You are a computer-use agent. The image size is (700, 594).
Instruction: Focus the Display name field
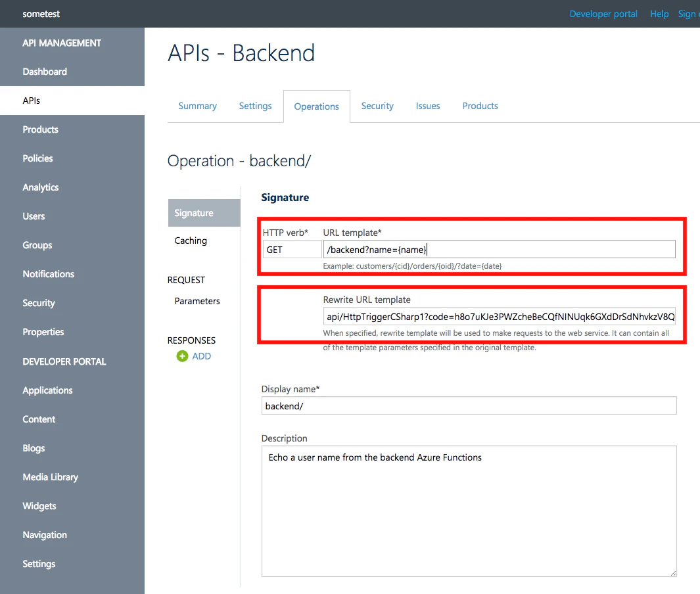point(469,405)
